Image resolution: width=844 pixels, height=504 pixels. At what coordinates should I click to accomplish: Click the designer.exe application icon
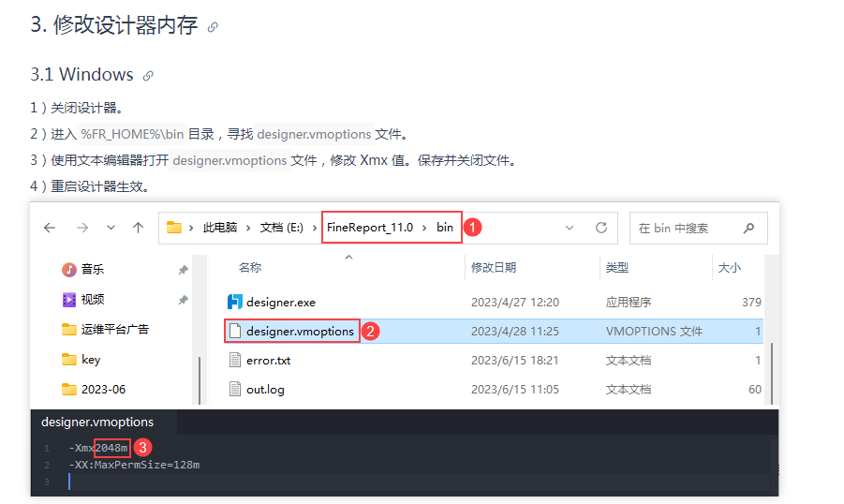235,302
